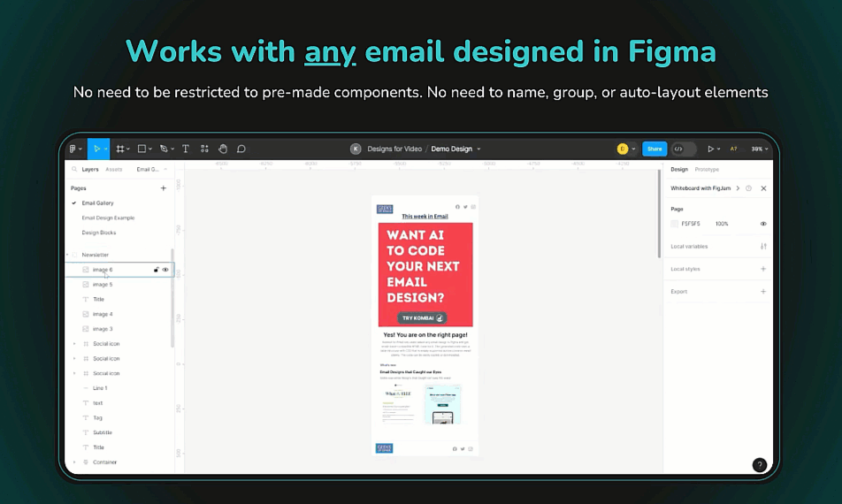842x504 pixels.
Task: Select the Email Gallery page
Action: pos(97,202)
